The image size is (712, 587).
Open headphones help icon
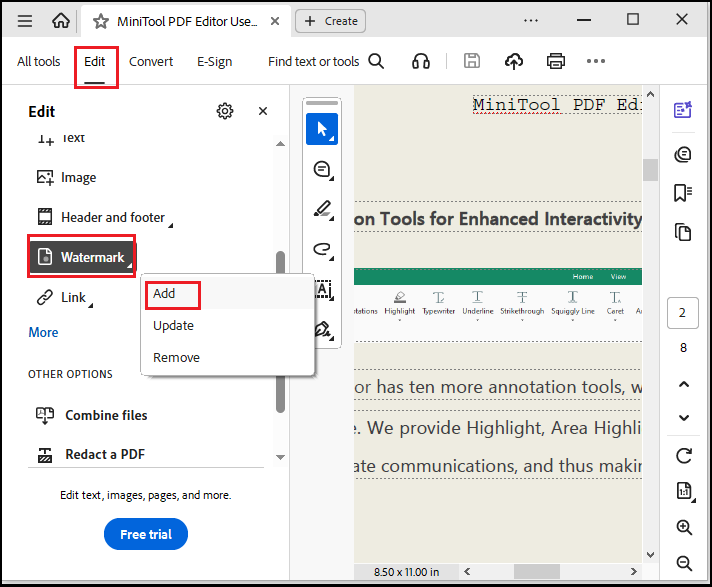[x=420, y=61]
